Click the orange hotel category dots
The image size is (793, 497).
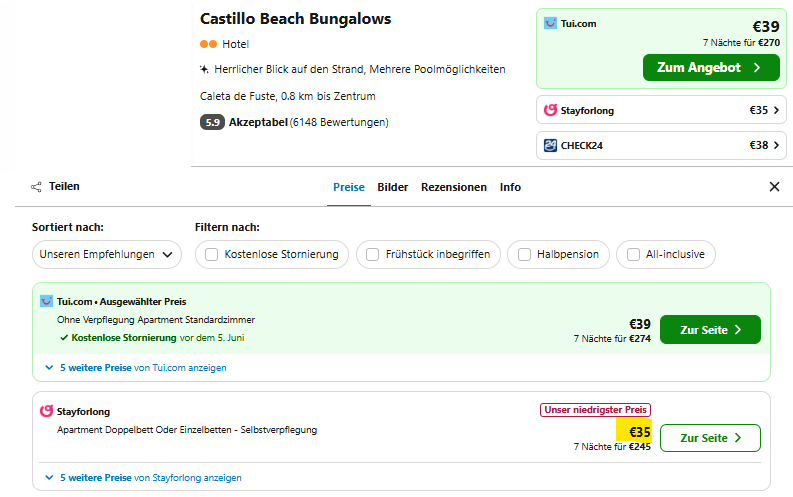coord(208,44)
